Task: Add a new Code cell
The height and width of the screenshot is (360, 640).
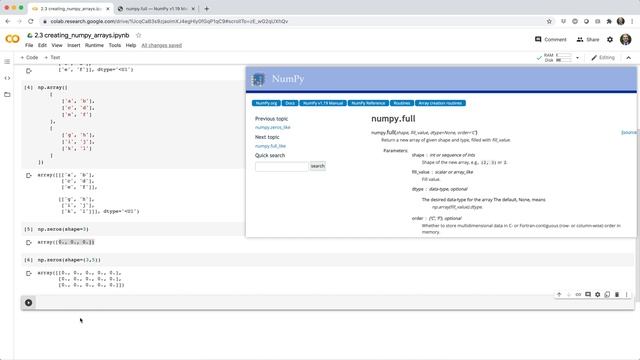Action: (x=29, y=58)
